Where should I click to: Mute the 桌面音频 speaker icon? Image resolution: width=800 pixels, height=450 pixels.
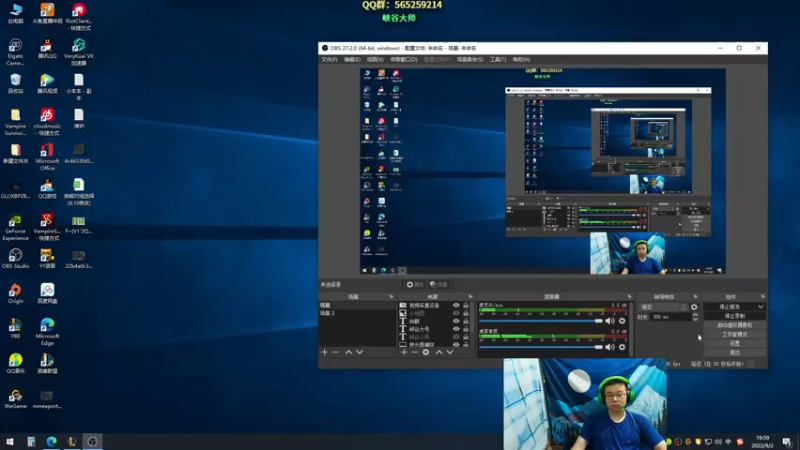coord(610,347)
